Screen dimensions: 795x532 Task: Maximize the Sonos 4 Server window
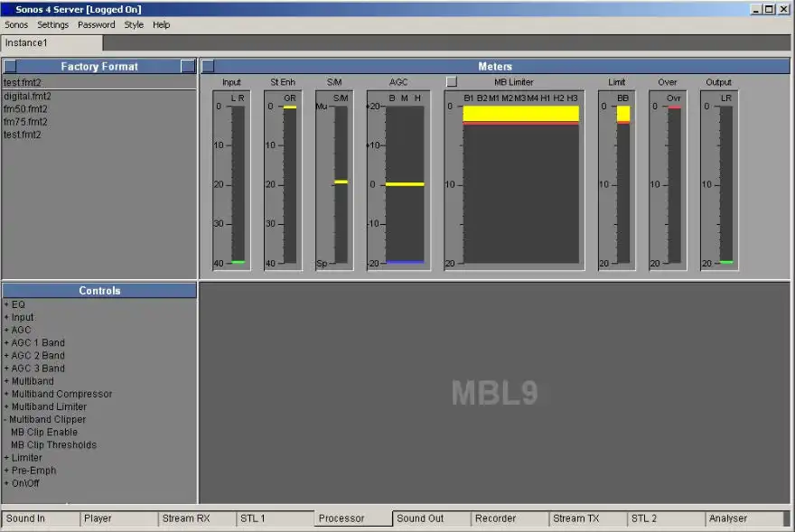[x=769, y=9]
